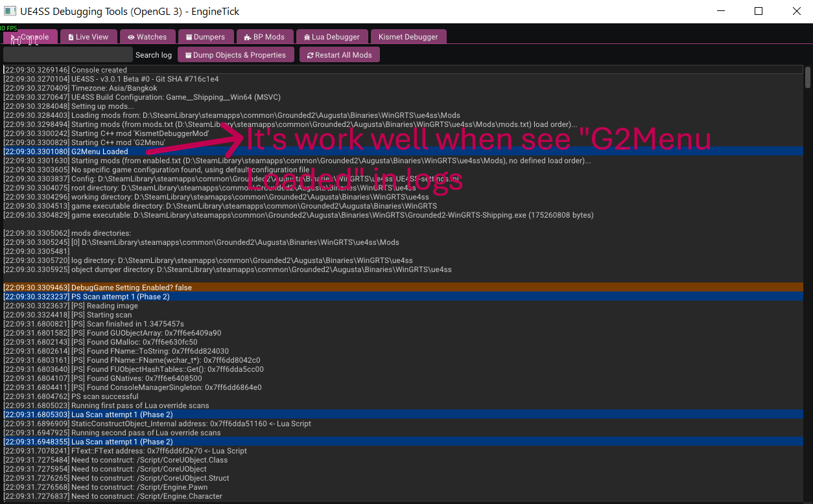Switch to the Console tab
This screenshot has width=813, height=504.
30,37
